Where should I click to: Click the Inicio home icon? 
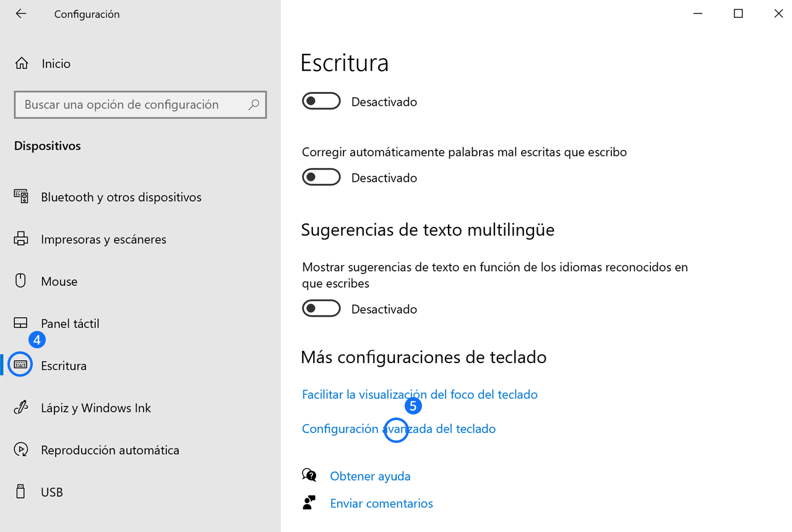(x=22, y=63)
